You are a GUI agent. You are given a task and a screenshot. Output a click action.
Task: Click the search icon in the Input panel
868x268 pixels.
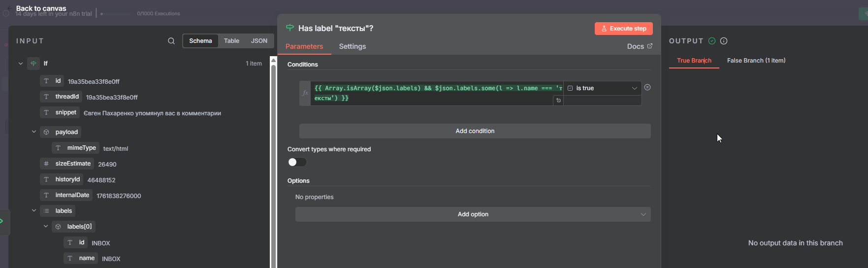pos(171,41)
